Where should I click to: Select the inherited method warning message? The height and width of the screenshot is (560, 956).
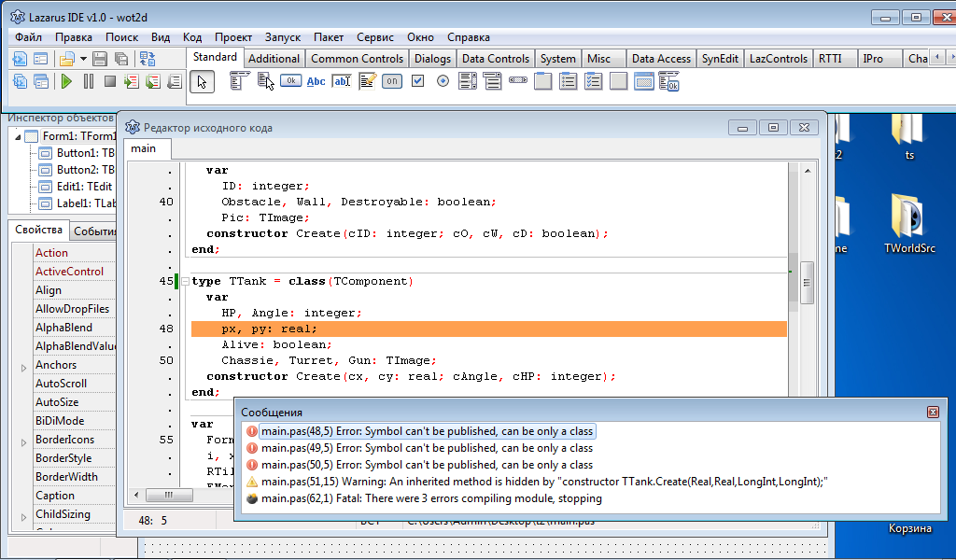[544, 482]
